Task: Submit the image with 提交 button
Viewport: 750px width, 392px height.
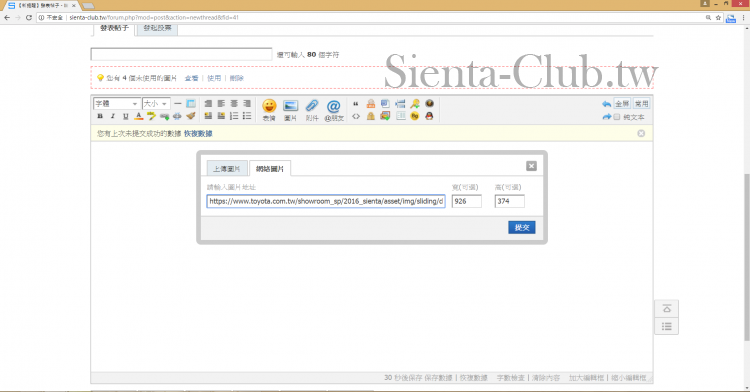Action: coord(522,228)
